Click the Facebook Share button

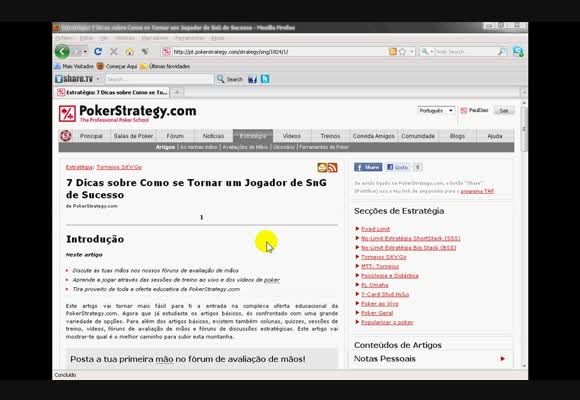[x=368, y=167]
